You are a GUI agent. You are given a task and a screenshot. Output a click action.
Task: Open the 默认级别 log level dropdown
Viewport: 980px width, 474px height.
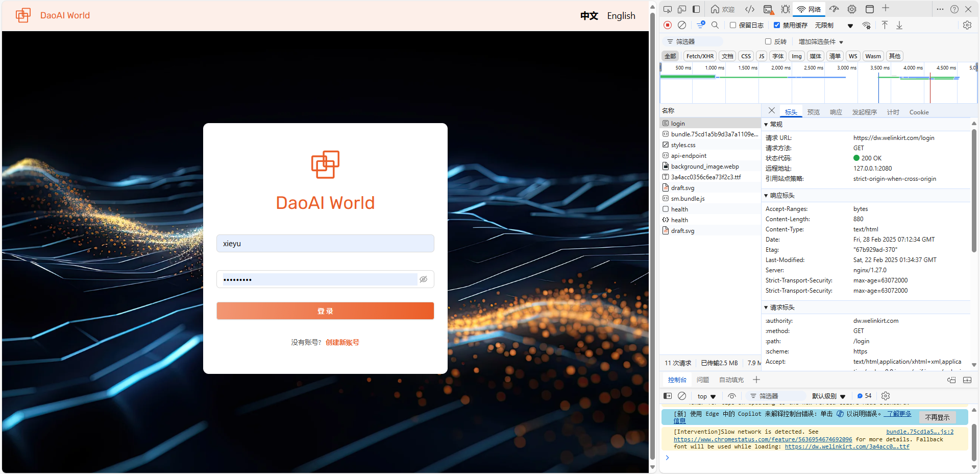click(x=828, y=396)
